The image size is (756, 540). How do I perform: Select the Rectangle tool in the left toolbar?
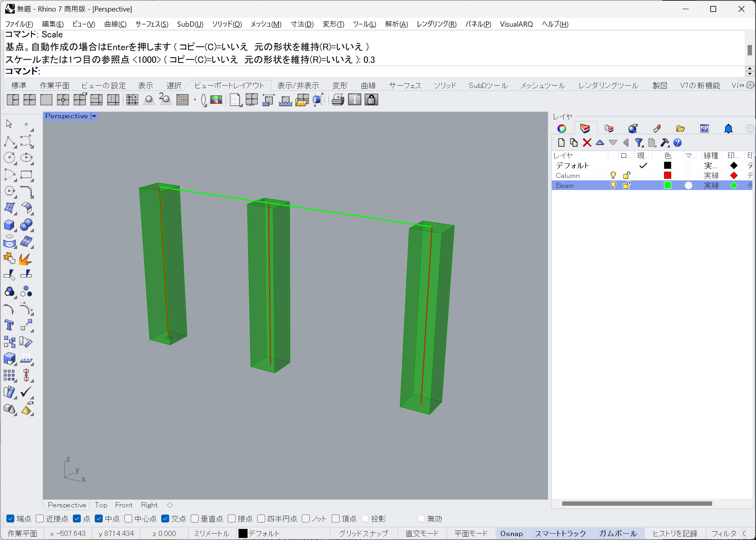(x=26, y=175)
